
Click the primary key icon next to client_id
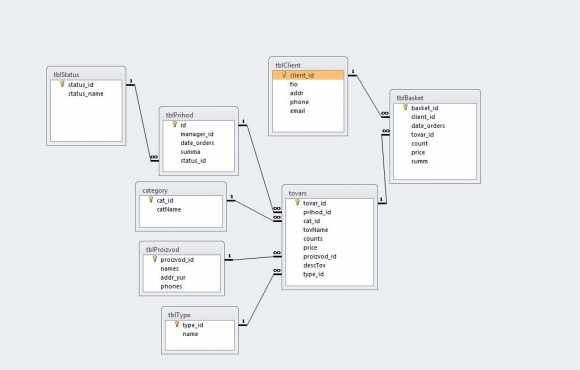click(x=284, y=75)
